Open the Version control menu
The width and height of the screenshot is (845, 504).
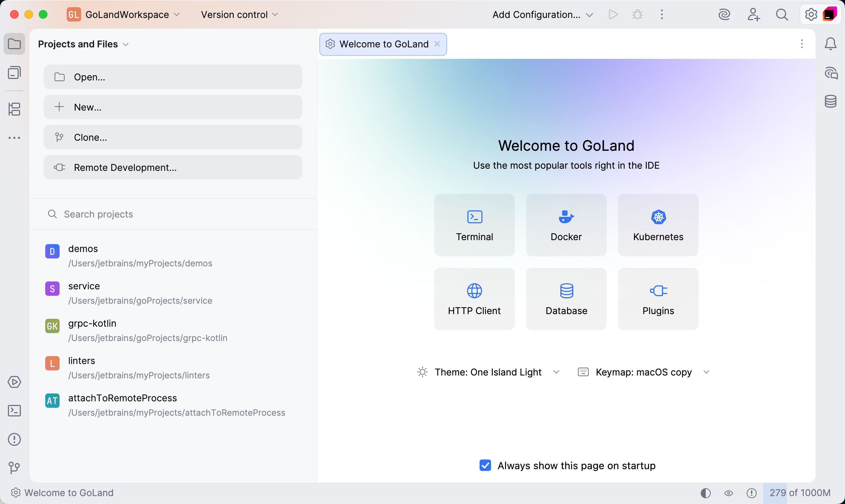pos(239,15)
